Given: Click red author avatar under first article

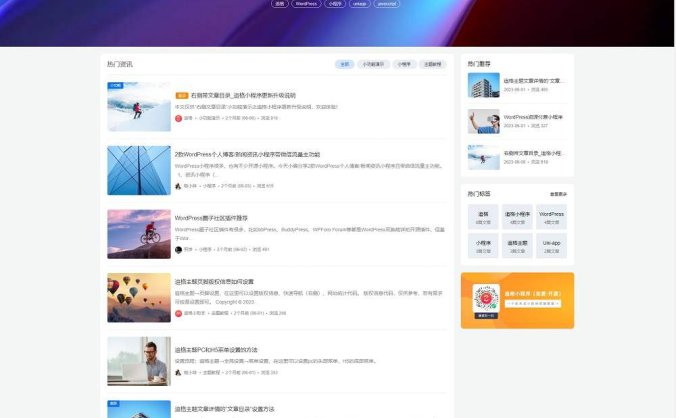Looking at the screenshot, I should 178,118.
